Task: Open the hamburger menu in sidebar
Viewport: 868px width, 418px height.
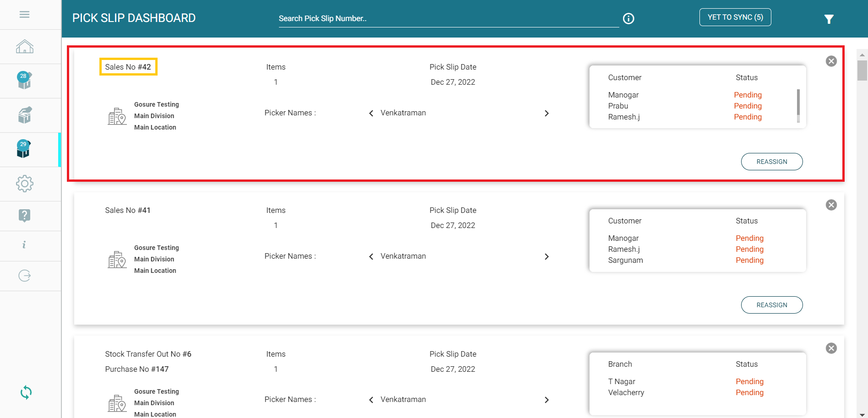Action: tap(25, 15)
